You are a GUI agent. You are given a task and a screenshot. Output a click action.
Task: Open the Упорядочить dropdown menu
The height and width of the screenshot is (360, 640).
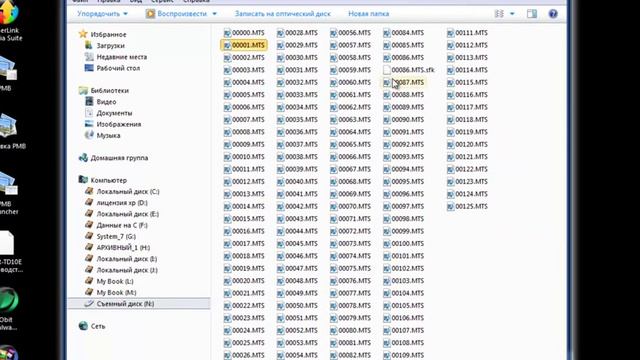[102, 14]
